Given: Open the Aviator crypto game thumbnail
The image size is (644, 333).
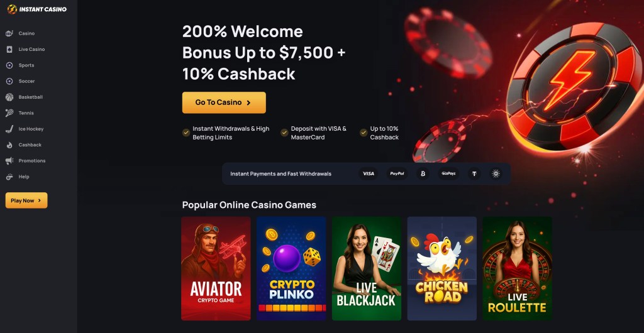Looking at the screenshot, I should point(216,269).
